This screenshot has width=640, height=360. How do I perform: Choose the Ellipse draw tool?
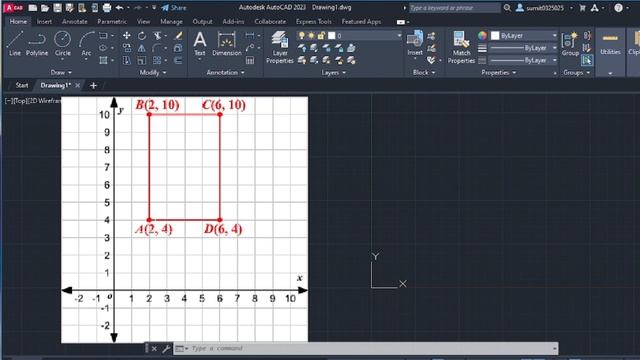[103, 48]
